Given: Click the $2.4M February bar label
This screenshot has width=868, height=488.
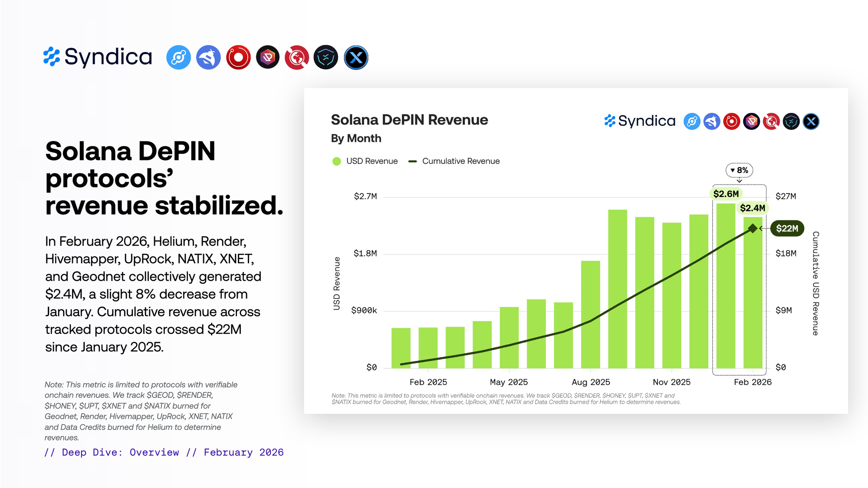Looking at the screenshot, I should tap(752, 208).
